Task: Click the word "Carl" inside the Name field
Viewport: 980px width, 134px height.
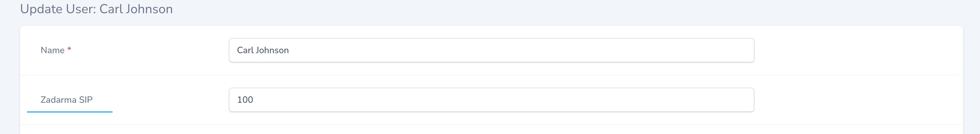Action: click(x=245, y=50)
